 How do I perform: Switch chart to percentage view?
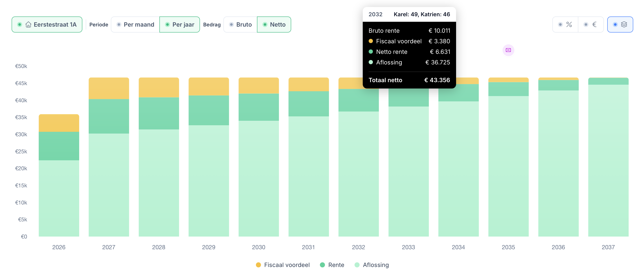[565, 25]
